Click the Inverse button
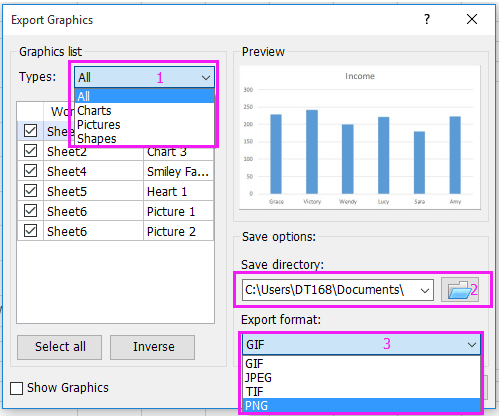The height and width of the screenshot is (416, 500). (x=153, y=347)
